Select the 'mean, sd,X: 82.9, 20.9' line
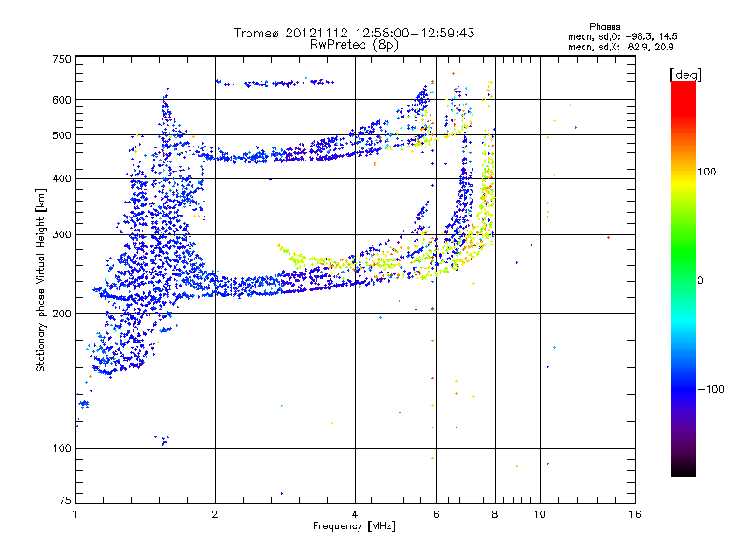Screen dimensions: 747x560 620,47
